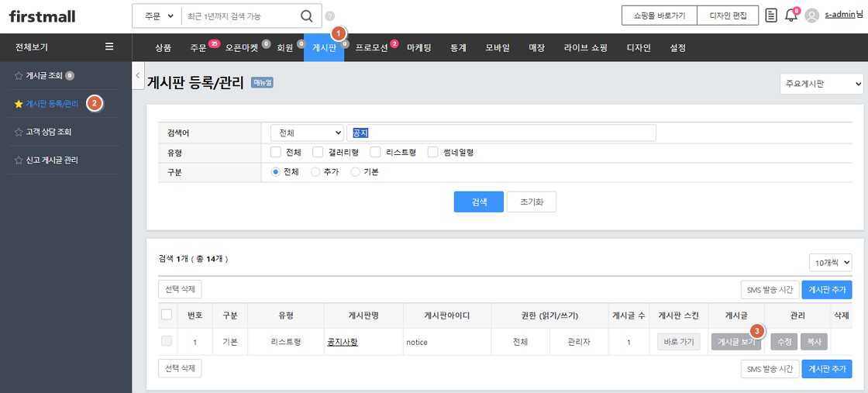
Task: Click the magnifying glass search icon
Action: (x=307, y=16)
